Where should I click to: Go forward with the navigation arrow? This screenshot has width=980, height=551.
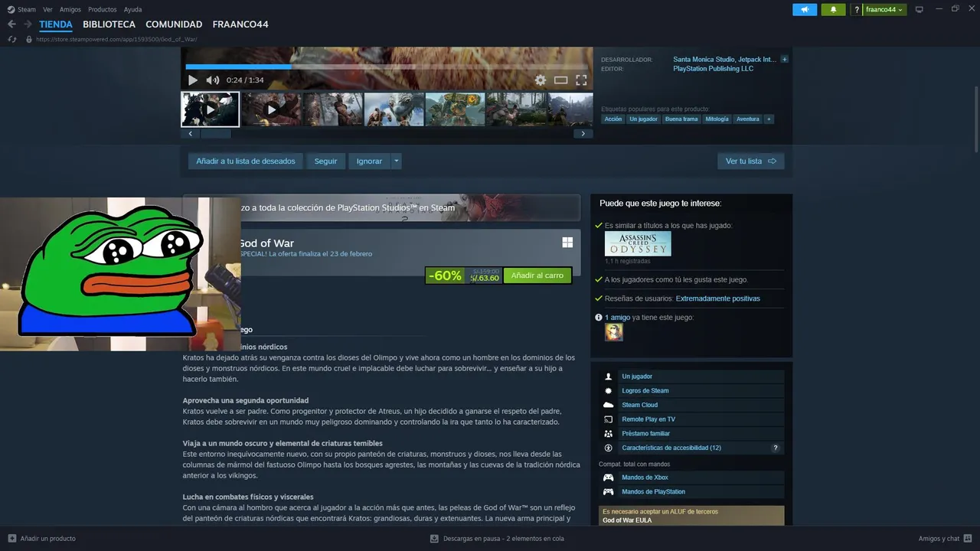pos(28,24)
